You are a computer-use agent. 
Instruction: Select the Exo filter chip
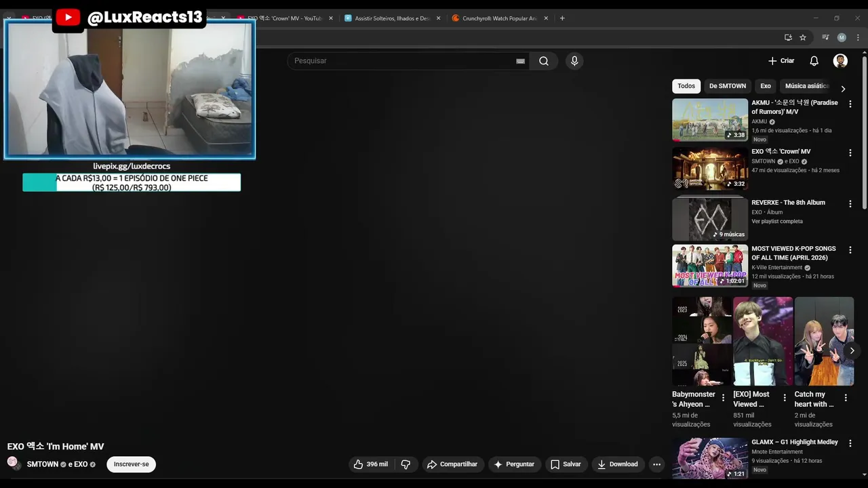pos(766,86)
